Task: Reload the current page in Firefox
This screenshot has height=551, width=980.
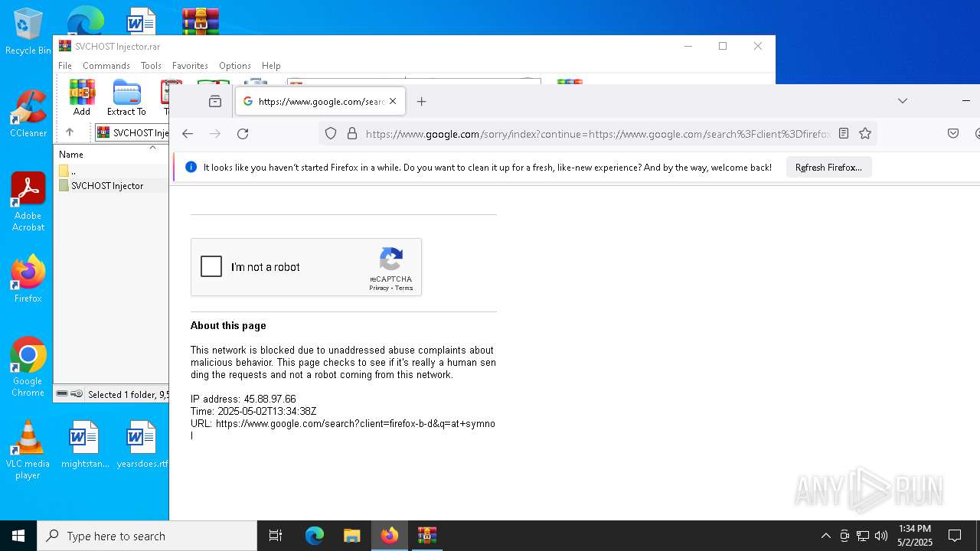Action: point(243,133)
